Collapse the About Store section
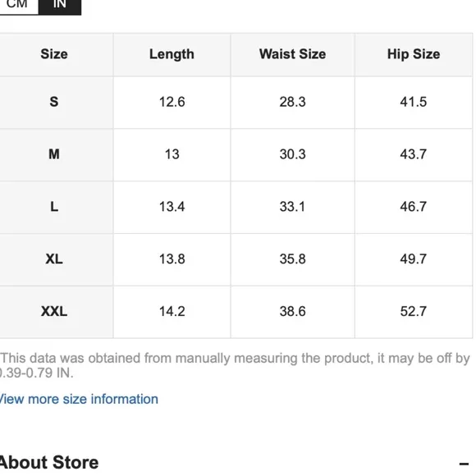The height and width of the screenshot is (476, 476). point(464,464)
